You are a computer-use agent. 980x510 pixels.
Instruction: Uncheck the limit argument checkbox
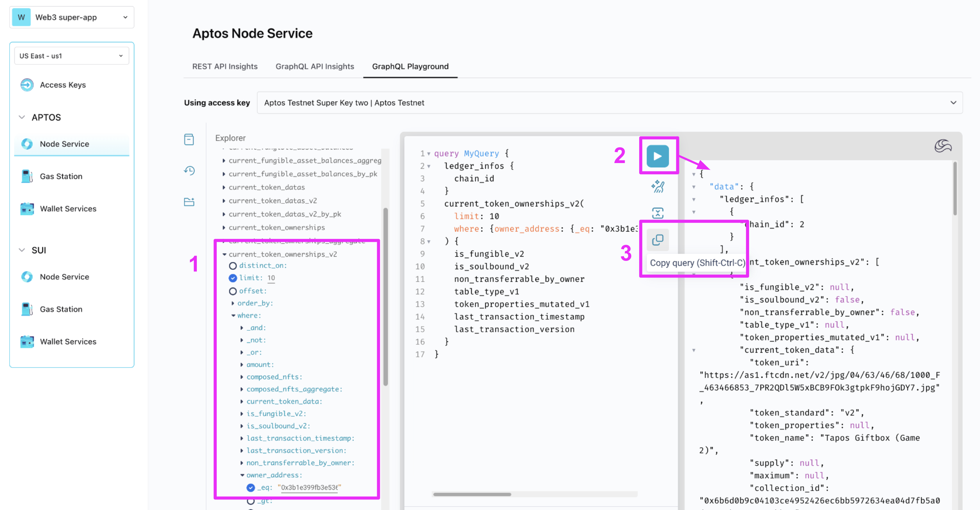pyautogui.click(x=233, y=278)
